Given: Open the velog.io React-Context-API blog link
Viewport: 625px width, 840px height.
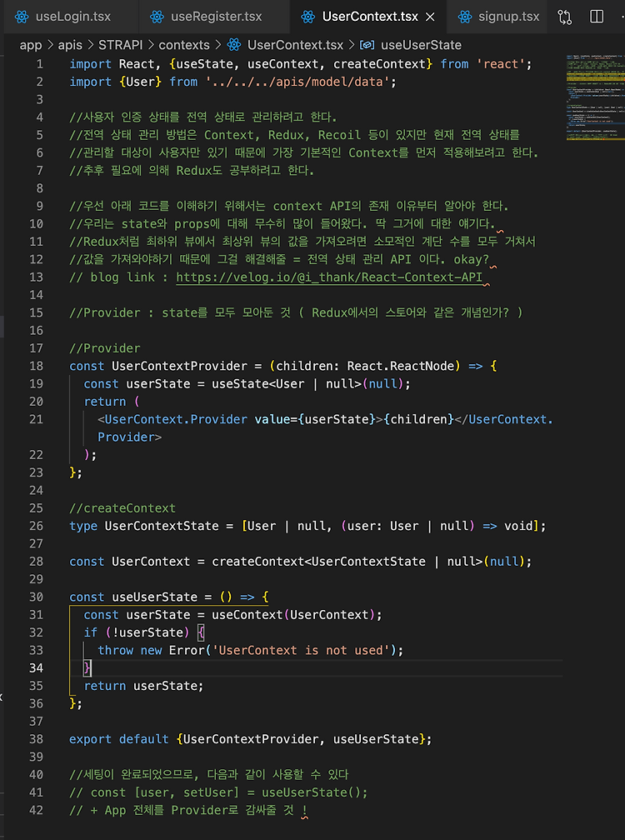Looking at the screenshot, I should coord(329,277).
